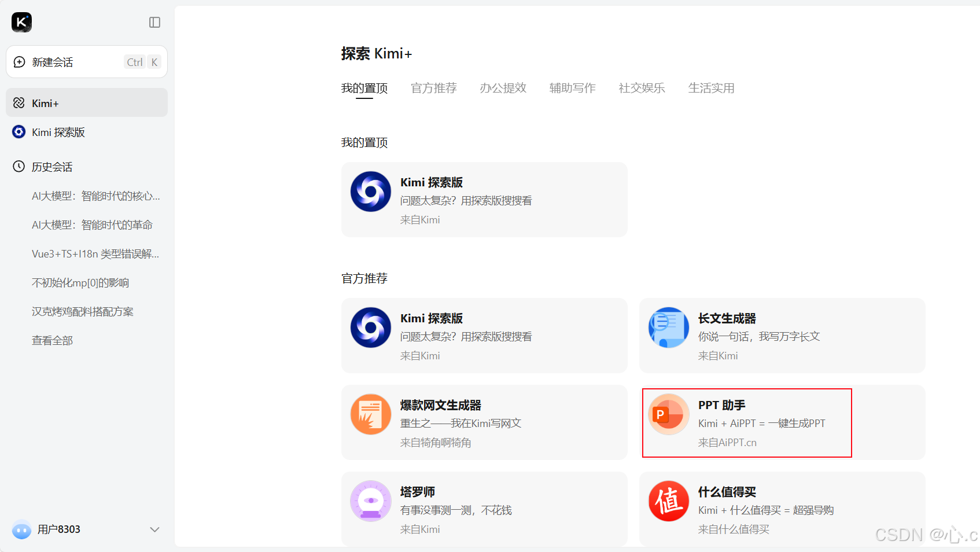Open Kimi+ in the sidebar

tap(87, 103)
